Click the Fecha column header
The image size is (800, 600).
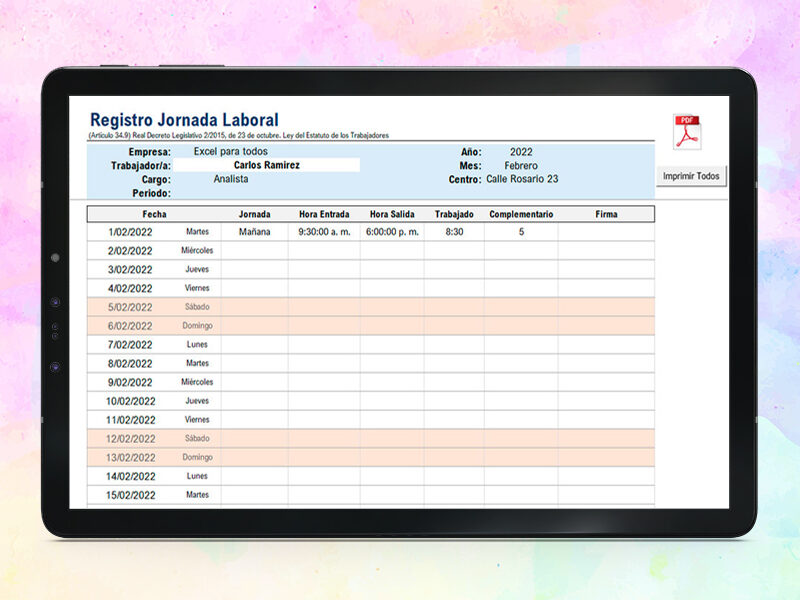[x=154, y=214]
